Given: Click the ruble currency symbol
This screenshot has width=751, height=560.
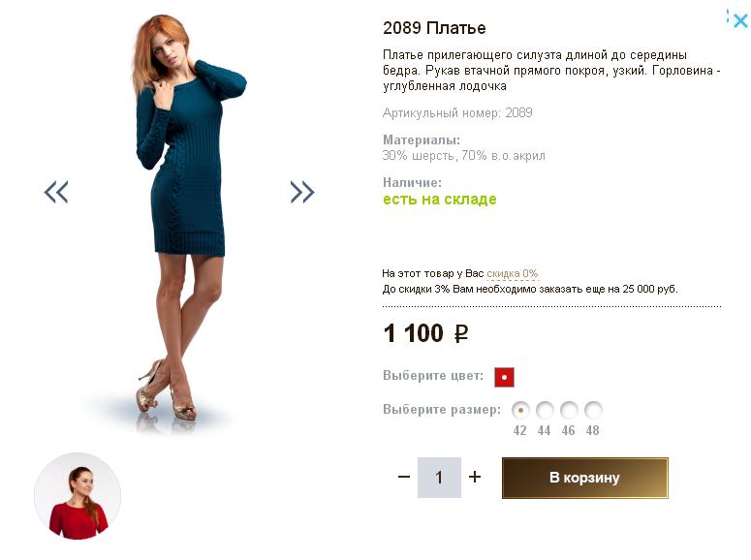Looking at the screenshot, I should click(x=461, y=334).
